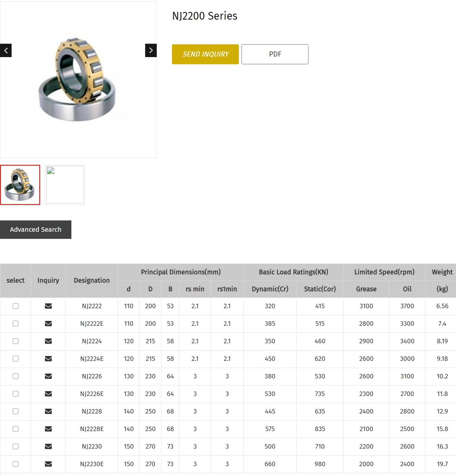Show the next product image arrow

click(x=151, y=50)
